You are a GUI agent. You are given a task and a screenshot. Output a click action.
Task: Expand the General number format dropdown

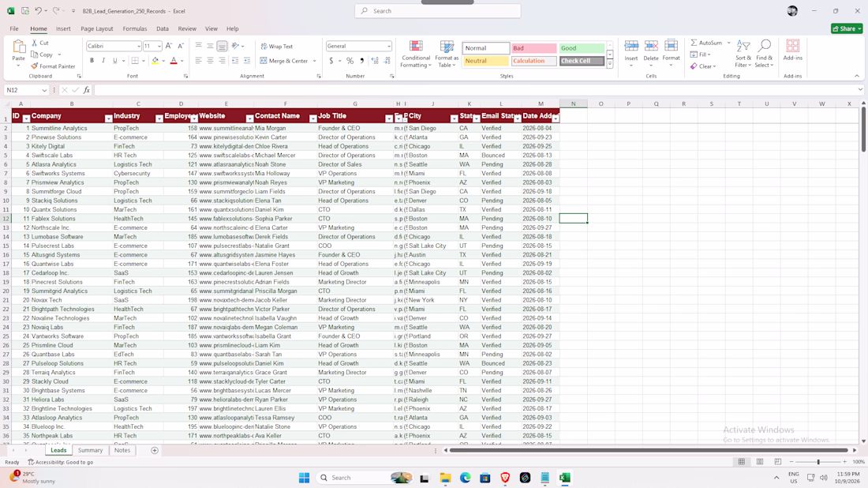click(x=388, y=47)
